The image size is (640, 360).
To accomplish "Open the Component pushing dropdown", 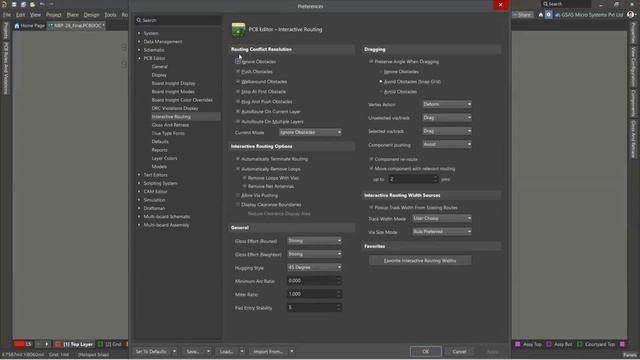I will coord(447,144).
